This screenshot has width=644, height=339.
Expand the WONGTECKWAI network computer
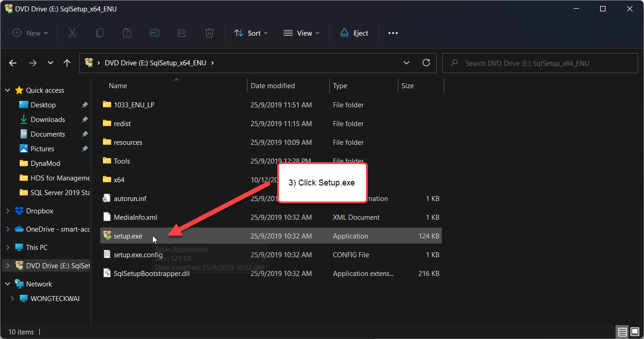pyautogui.click(x=12, y=298)
